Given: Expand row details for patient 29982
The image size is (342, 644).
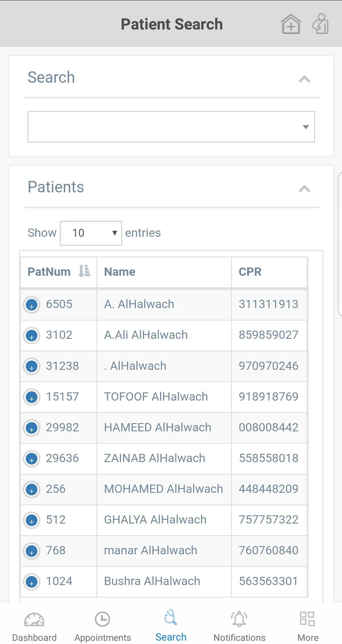Looking at the screenshot, I should pos(32,428).
